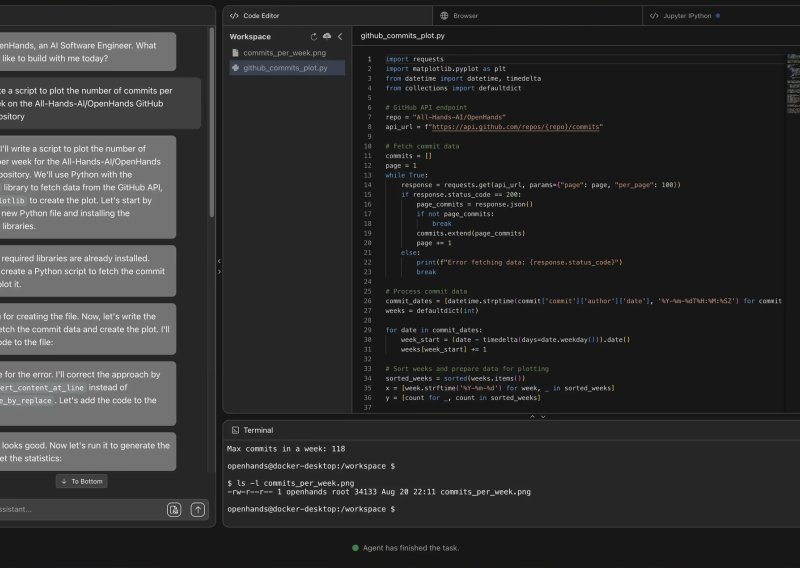The image size is (800, 568).
Task: Click the cloud upload icon in Workspace
Action: pos(327,36)
